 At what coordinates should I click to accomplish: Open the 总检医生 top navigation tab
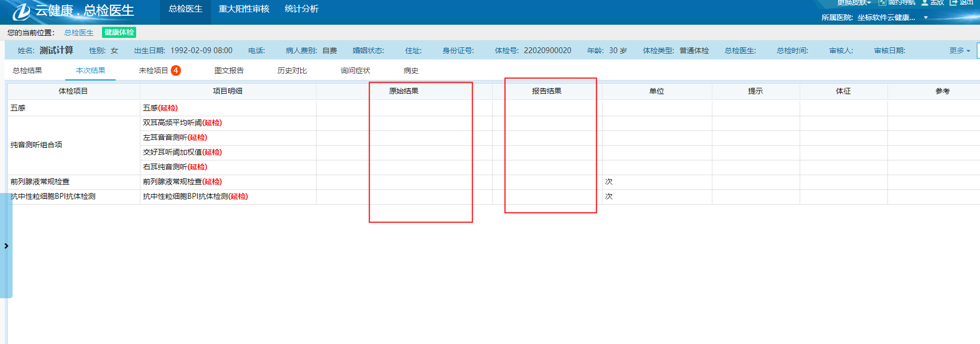(x=186, y=9)
